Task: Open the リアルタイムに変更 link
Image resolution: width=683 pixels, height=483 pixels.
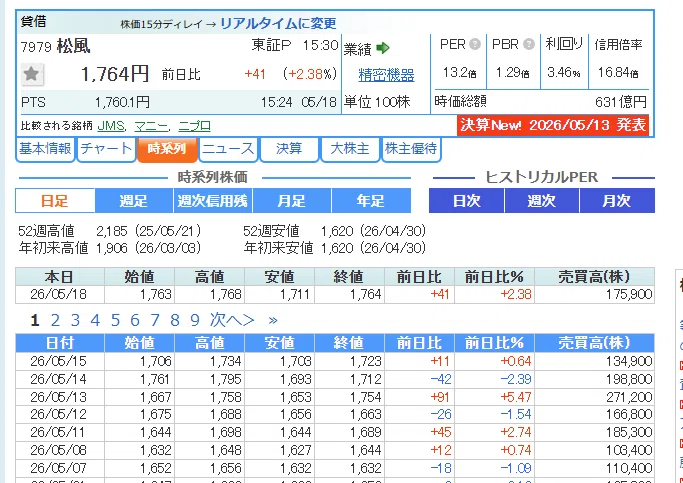Action: [278, 23]
